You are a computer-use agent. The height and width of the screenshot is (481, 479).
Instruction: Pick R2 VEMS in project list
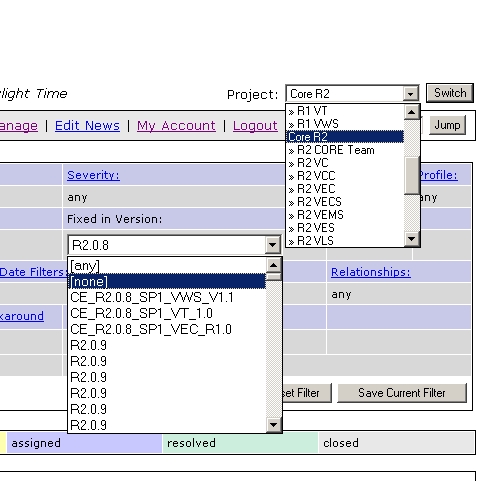[345, 215]
